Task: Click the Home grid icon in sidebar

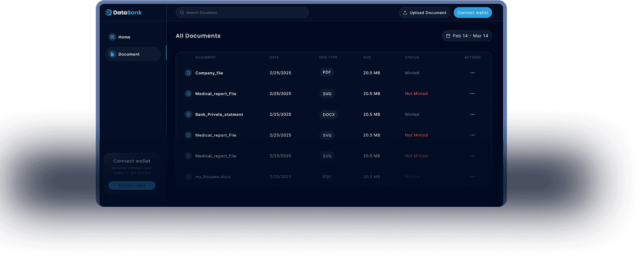Action: click(112, 37)
